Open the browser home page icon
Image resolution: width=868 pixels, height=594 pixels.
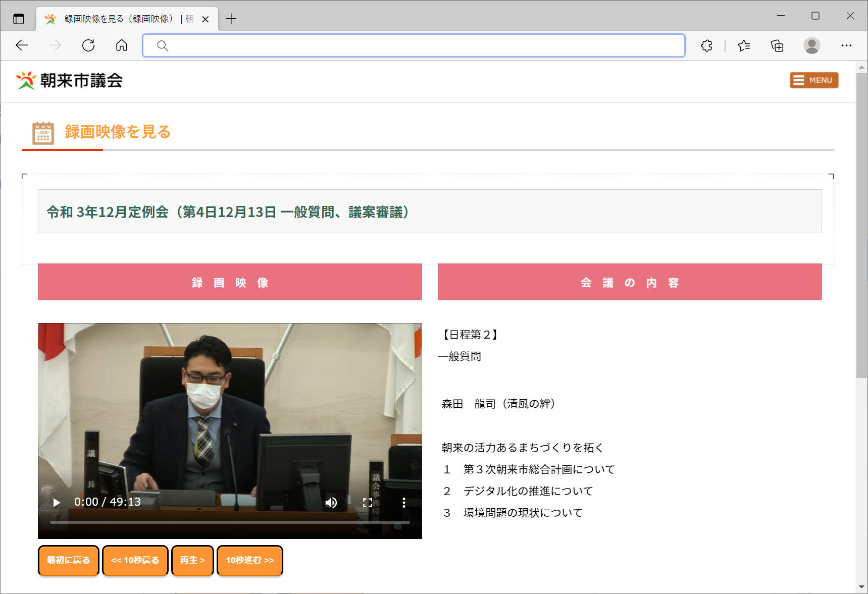122,45
